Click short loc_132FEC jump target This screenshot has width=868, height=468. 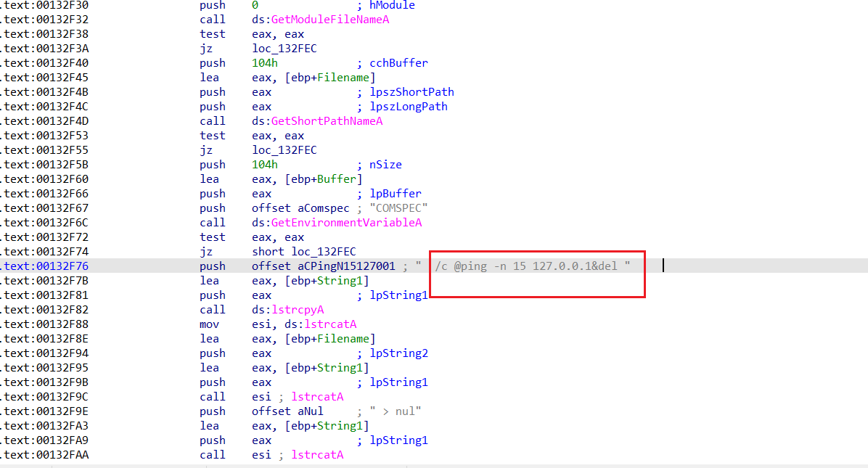[x=304, y=252]
